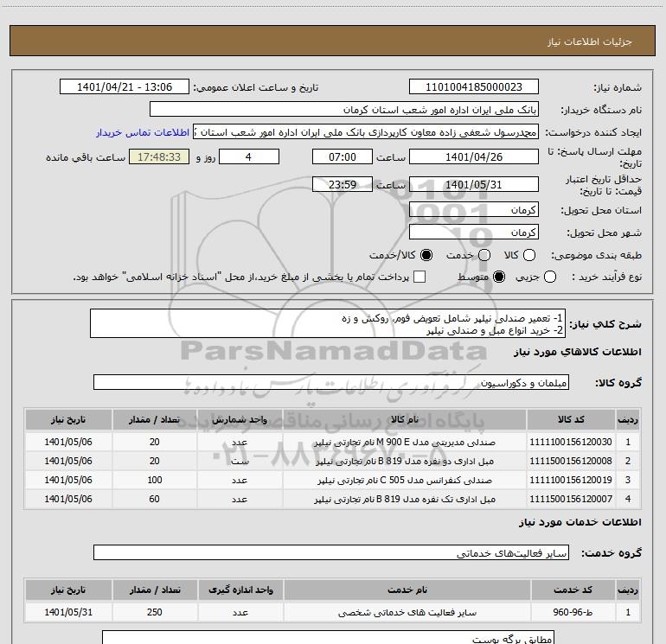This screenshot has width=666, height=644.
Task: Click the request creator name field
Action: tap(366, 132)
